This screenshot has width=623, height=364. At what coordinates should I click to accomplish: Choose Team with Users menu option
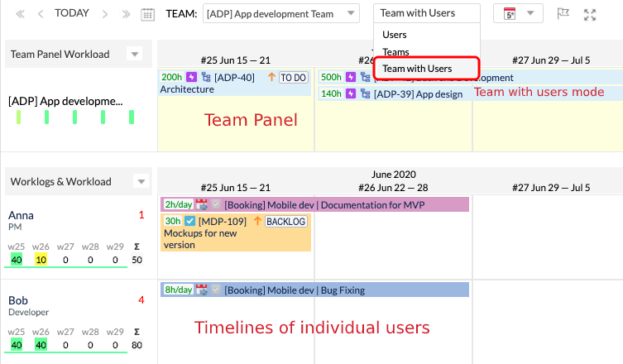(417, 68)
